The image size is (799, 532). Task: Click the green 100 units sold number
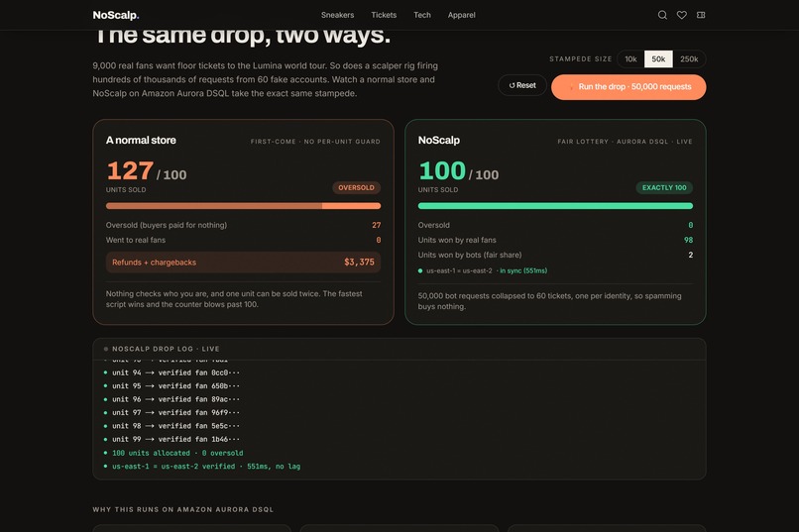[x=442, y=170]
